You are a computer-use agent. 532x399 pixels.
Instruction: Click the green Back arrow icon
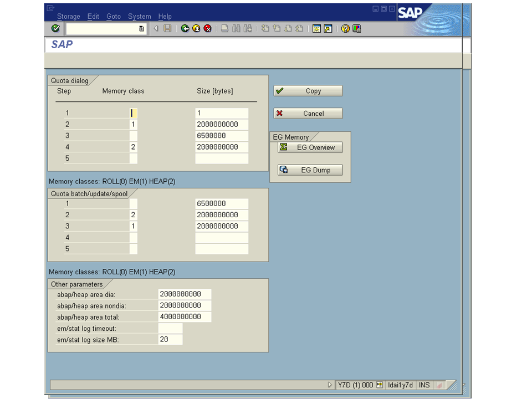[x=185, y=29]
